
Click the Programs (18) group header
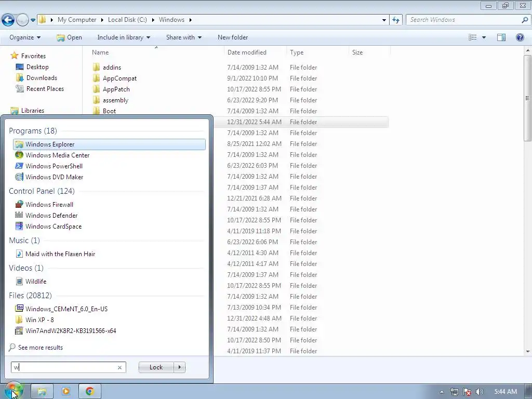click(33, 130)
